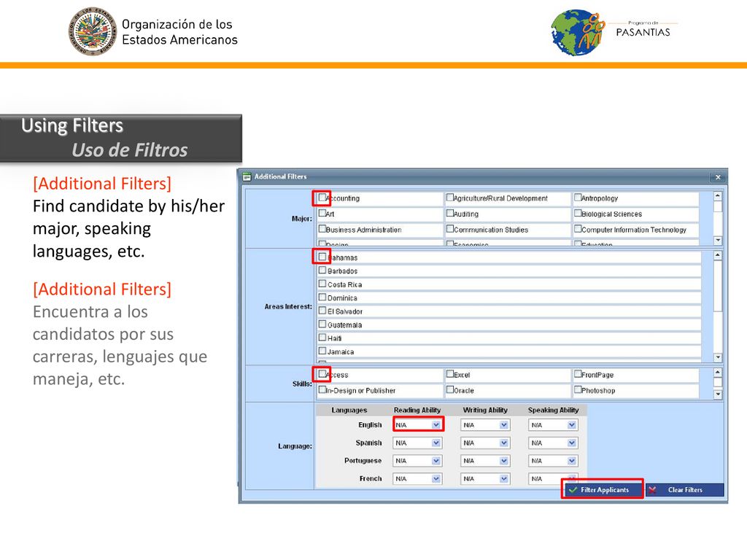
Task: Check the Barbados area of interest
Action: (x=322, y=270)
